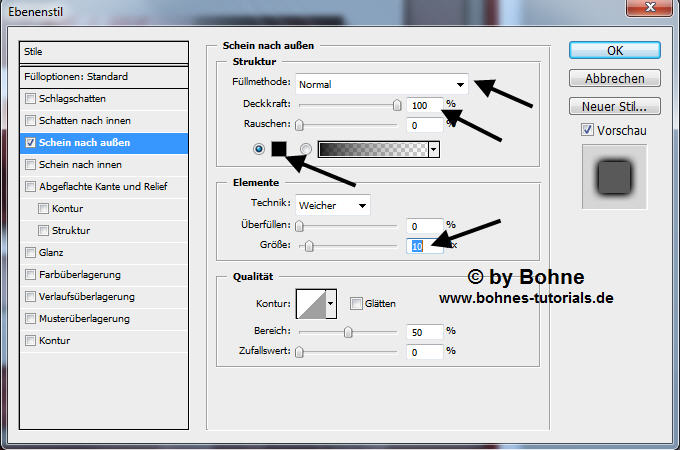
Task: Toggle the Vorschau preview checkbox
Action: [587, 130]
